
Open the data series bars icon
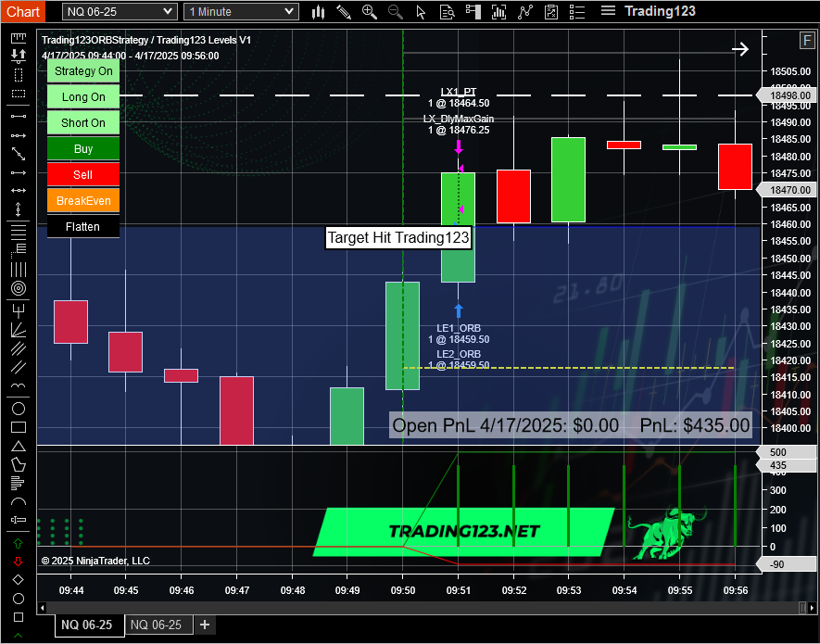pos(498,12)
